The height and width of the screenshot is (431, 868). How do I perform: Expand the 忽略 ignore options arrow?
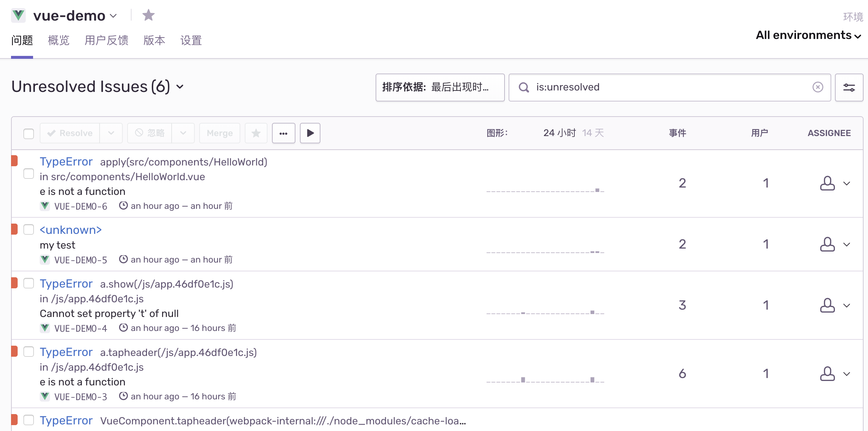pos(183,133)
